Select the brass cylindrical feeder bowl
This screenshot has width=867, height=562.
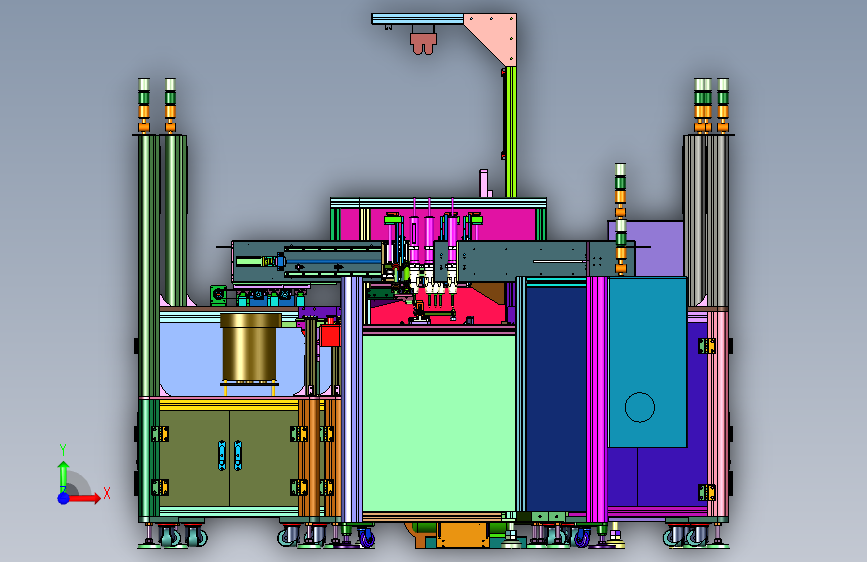tap(250, 347)
